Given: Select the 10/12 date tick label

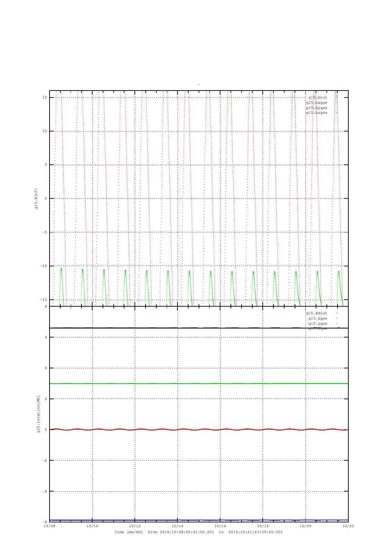Looking at the screenshot, I should click(x=135, y=526).
